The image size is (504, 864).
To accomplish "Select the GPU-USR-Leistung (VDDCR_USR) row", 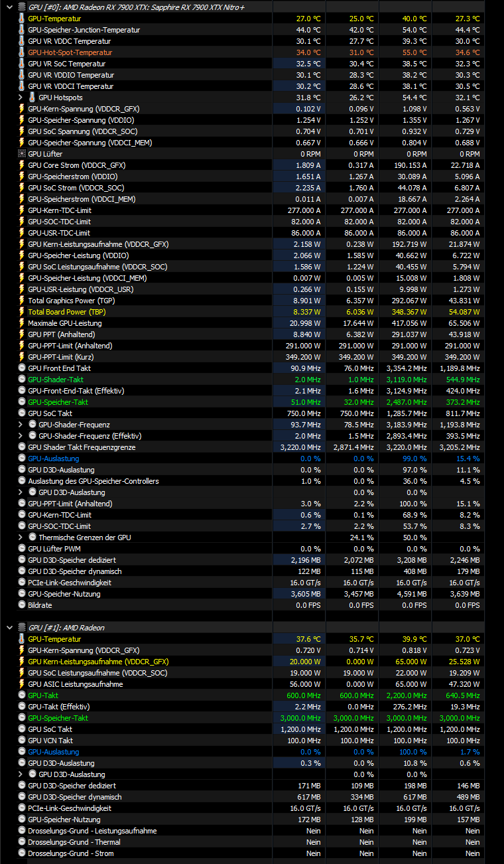I will 251,289.
